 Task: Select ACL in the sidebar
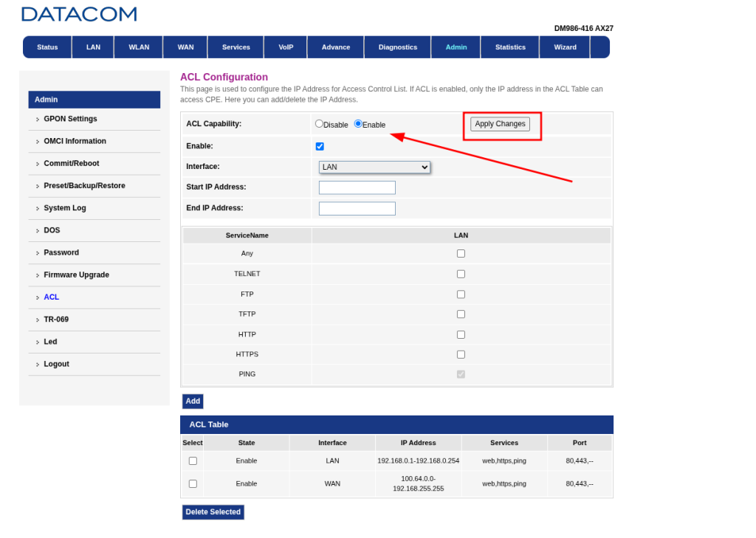click(51, 297)
